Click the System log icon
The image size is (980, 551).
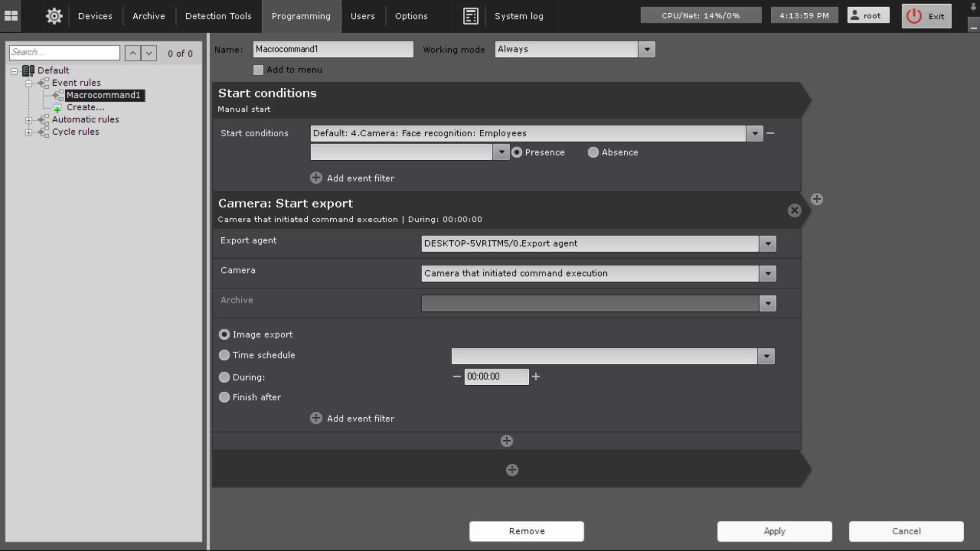470,16
